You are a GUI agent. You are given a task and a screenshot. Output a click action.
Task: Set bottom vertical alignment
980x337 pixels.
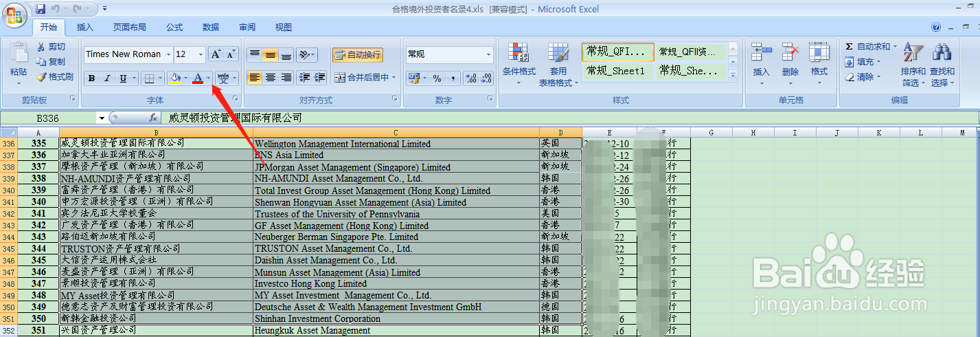pyautogui.click(x=286, y=55)
